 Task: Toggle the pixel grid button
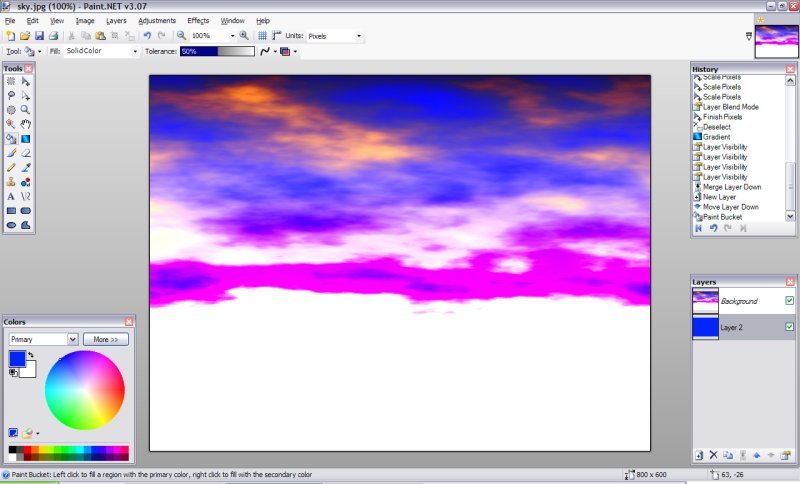(262, 35)
